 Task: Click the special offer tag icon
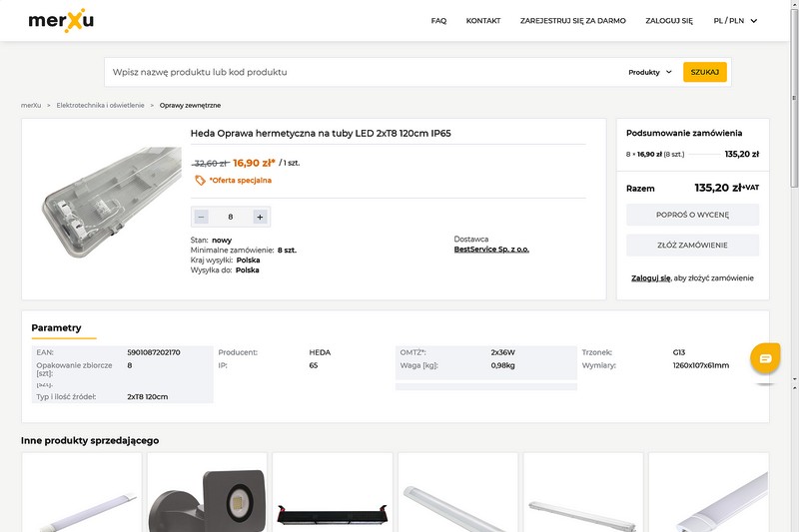201,181
